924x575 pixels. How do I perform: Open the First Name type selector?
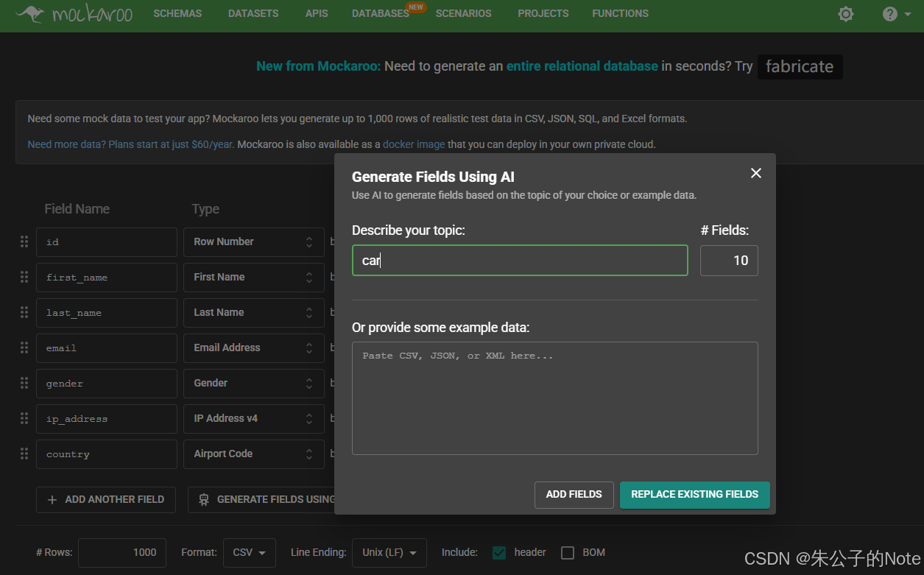click(254, 277)
